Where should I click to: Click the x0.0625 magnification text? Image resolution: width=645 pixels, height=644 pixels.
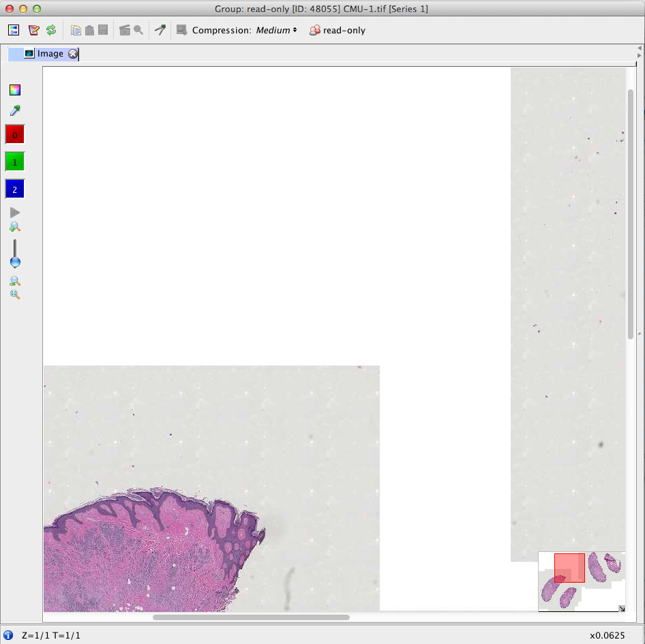pyautogui.click(x=607, y=636)
